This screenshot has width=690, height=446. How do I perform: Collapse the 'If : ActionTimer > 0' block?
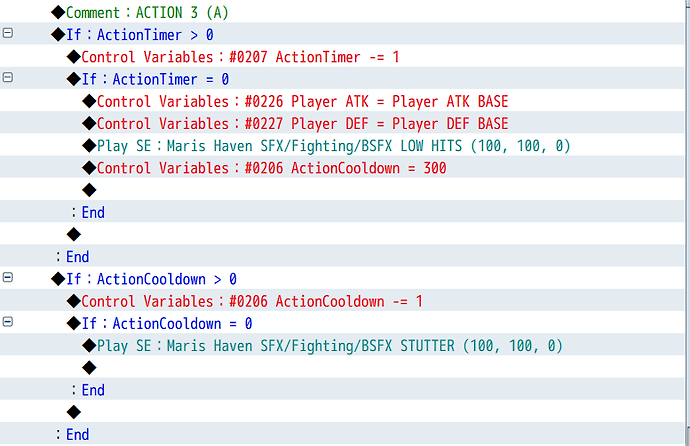click(7, 33)
